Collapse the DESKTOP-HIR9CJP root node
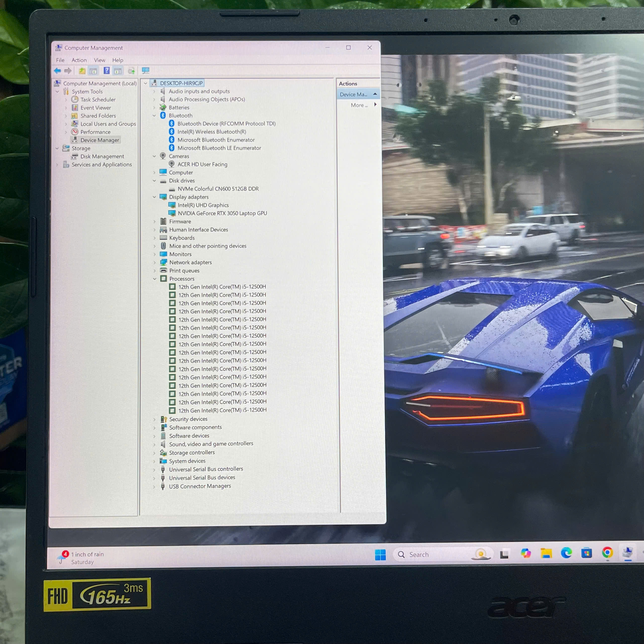The image size is (644, 644). click(x=145, y=83)
